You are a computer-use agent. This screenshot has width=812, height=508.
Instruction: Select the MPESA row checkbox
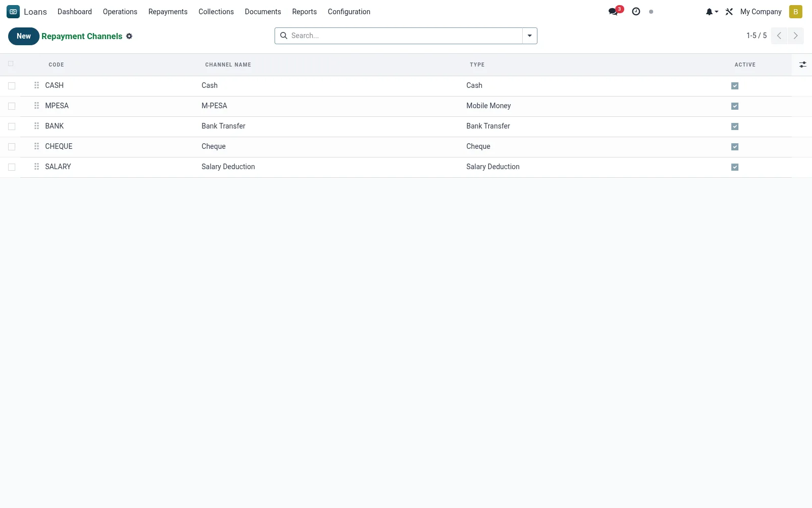12,106
